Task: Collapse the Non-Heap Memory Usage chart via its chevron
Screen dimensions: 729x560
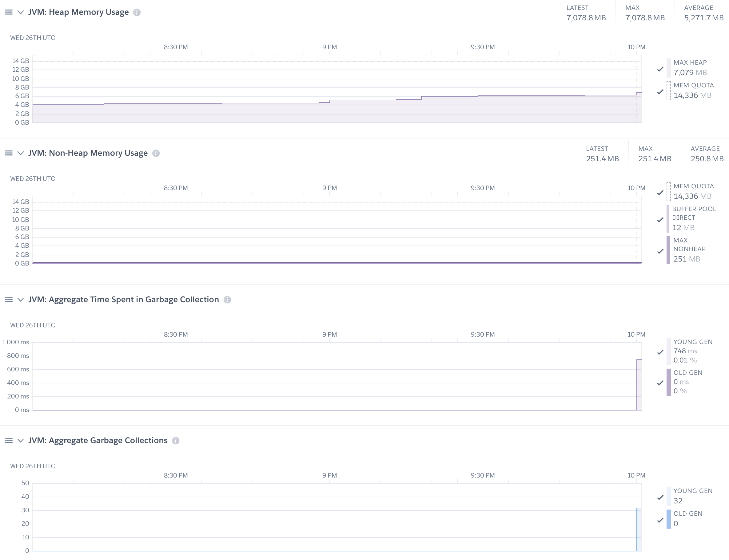Action: (21, 153)
